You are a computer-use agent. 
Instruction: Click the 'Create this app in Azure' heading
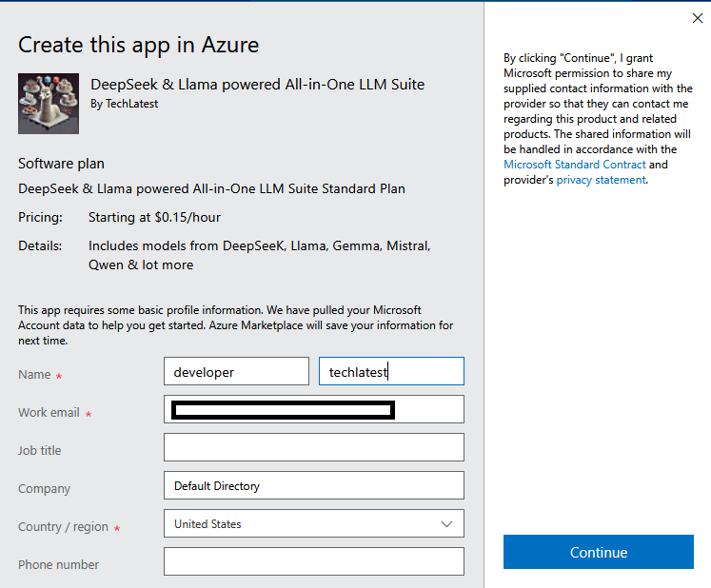point(138,45)
